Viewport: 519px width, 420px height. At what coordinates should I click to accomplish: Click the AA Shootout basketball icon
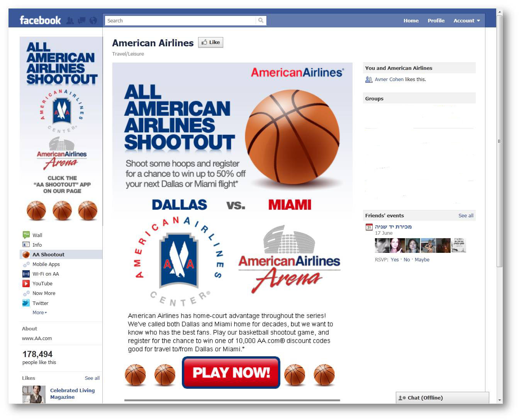[x=26, y=254]
